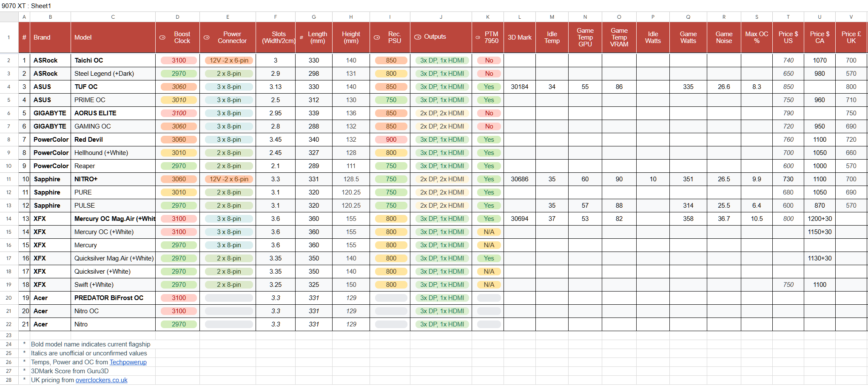868x389 pixels.
Task: Select the NITRO+ model cell
Action: (113, 179)
